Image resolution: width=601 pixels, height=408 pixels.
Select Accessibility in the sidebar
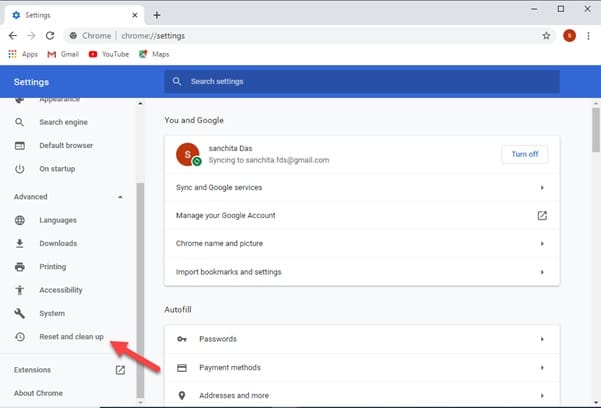61,290
